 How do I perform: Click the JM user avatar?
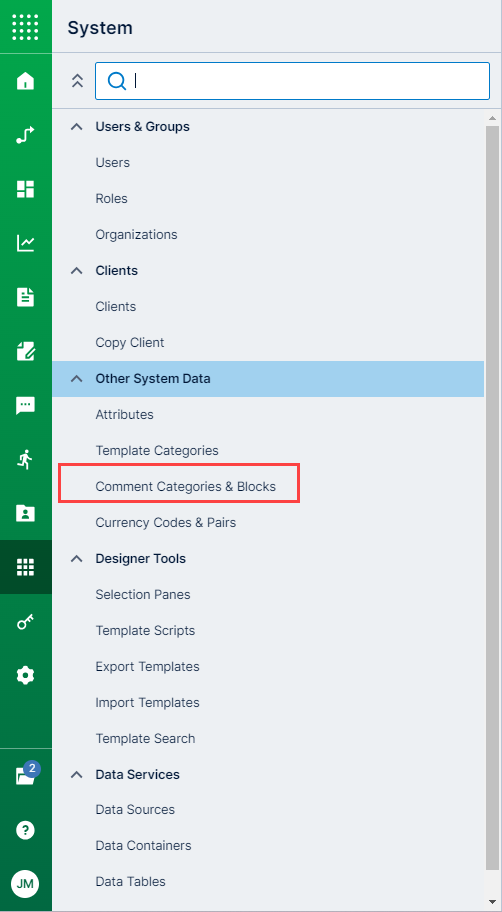[25, 884]
